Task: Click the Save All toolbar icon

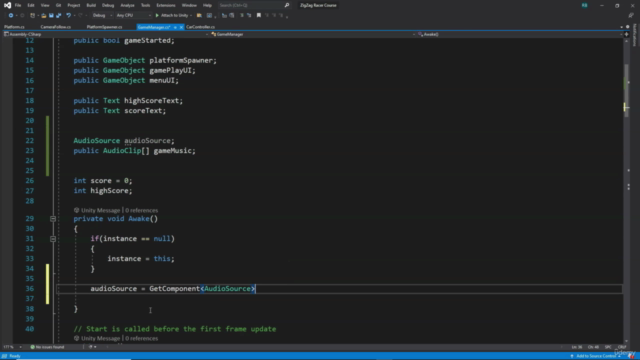Action: click(58, 16)
